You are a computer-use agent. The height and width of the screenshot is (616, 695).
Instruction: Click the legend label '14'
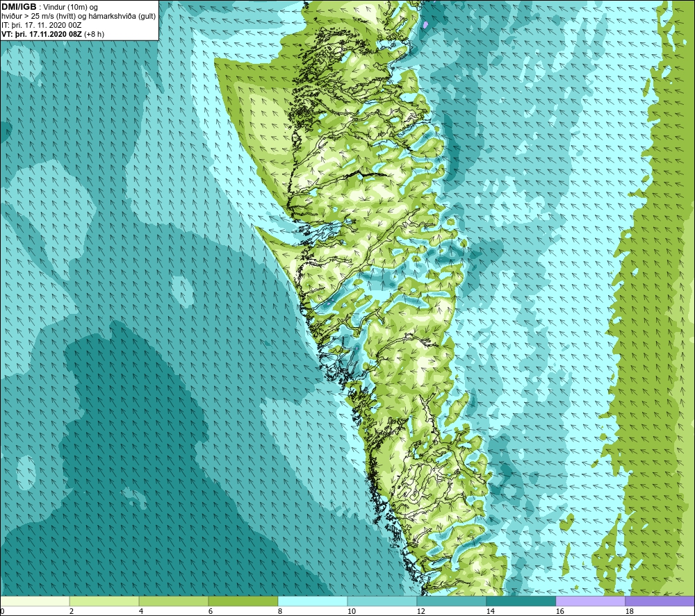click(x=490, y=611)
